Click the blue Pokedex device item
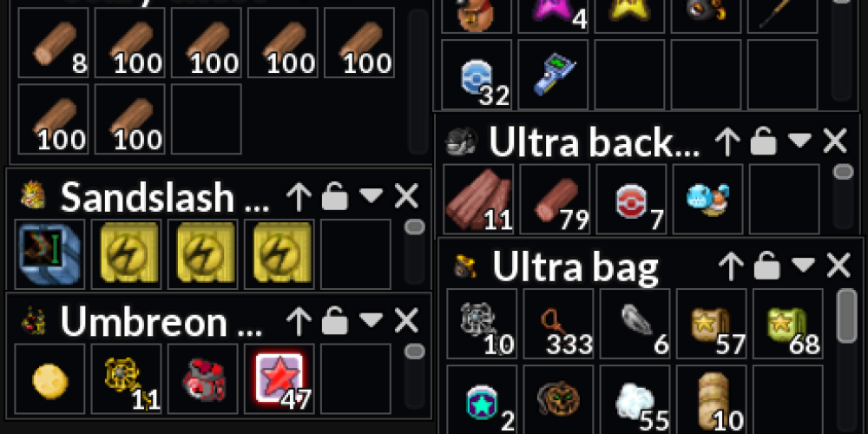Viewport: 868px width, 434px height. point(552,74)
